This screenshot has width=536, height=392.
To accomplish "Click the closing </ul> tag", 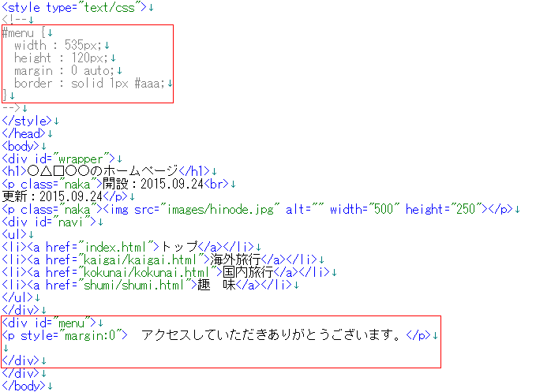I will coord(17,297).
